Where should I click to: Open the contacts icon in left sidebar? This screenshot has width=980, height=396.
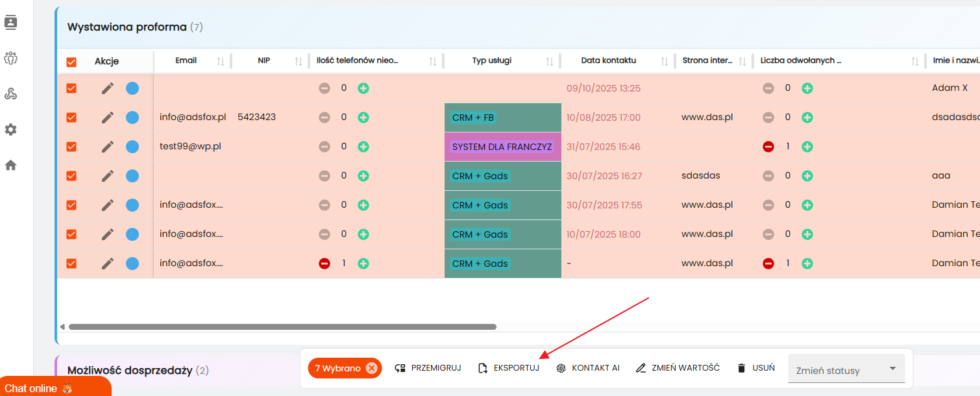[x=10, y=22]
